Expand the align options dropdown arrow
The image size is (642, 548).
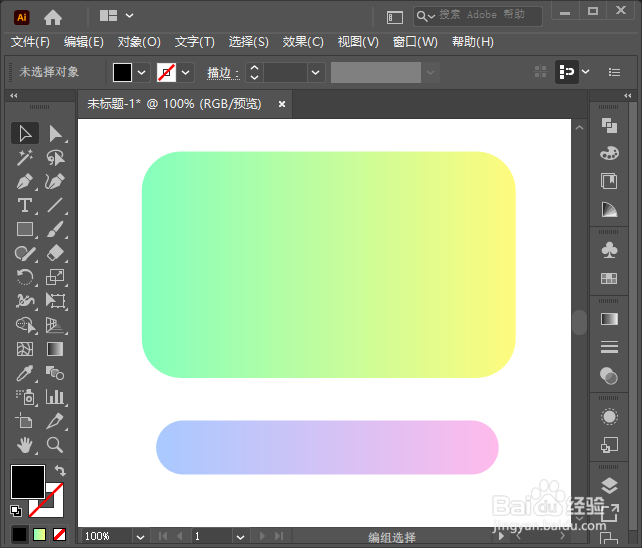click(x=585, y=72)
